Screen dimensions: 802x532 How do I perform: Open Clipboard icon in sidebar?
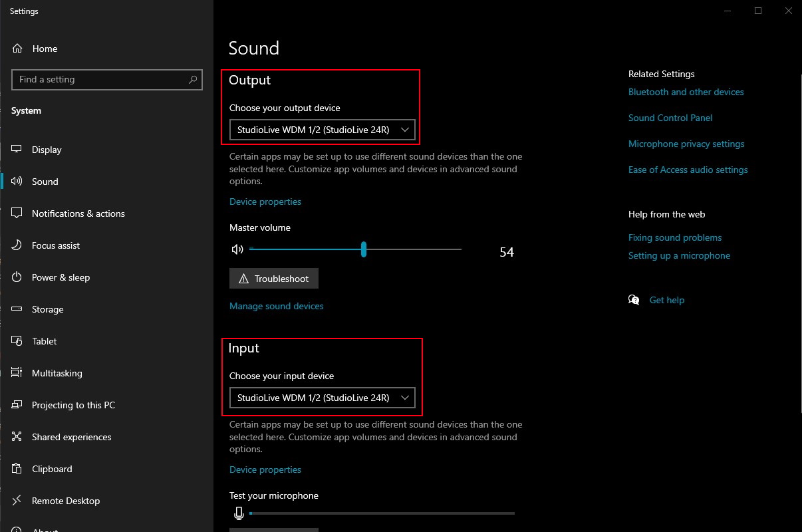17,469
